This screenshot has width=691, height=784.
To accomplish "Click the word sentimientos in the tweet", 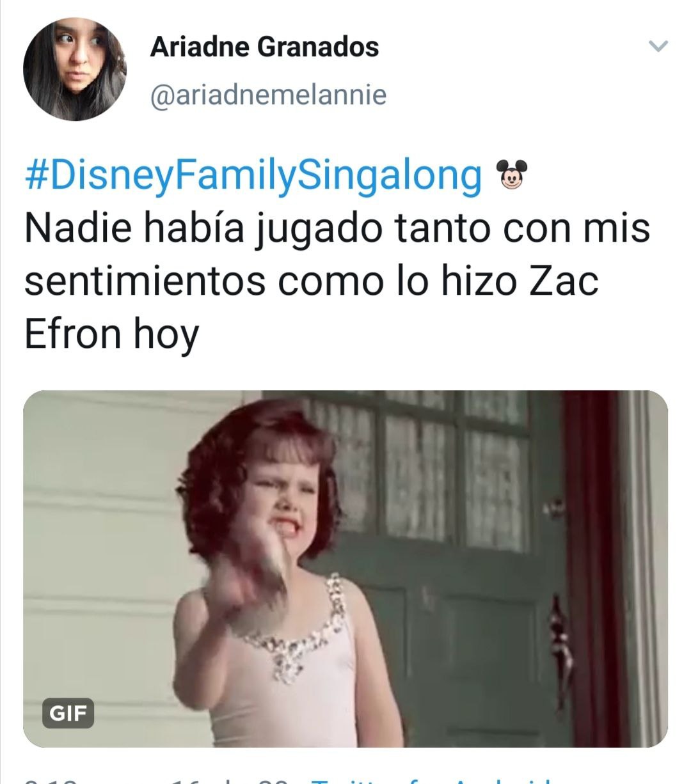I will 145,281.
